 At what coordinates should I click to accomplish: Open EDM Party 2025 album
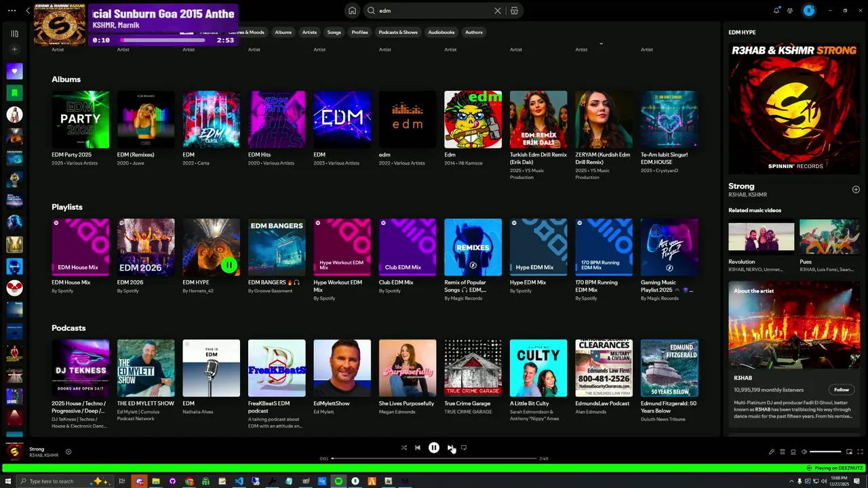coord(80,128)
